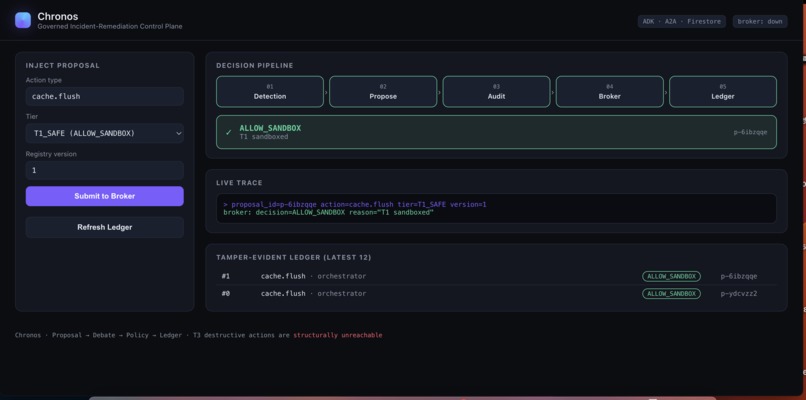The image size is (806, 400).
Task: Click the Chronos title text
Action: [58, 16]
